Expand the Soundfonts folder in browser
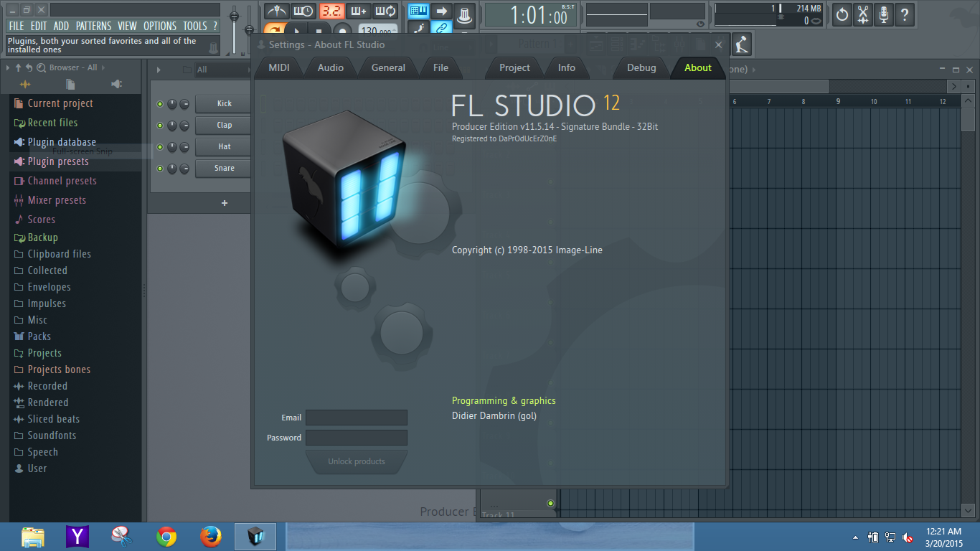The width and height of the screenshot is (980, 551). click(45, 435)
